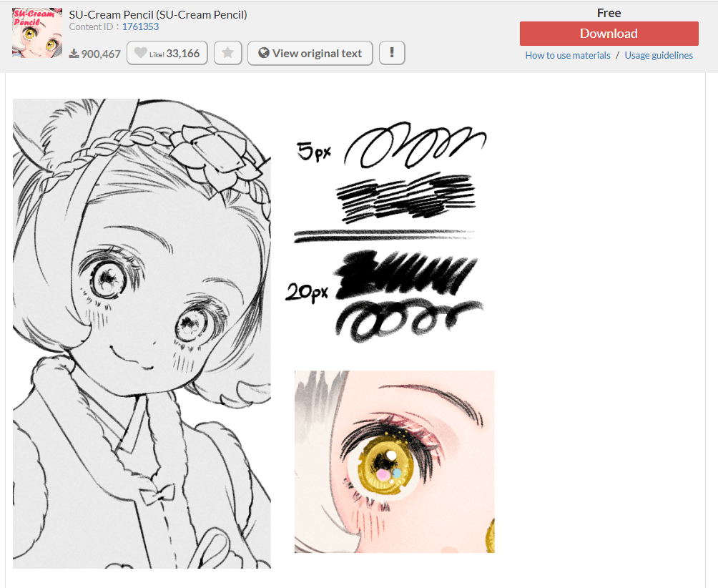Open the colored golden eye sample image
The height and width of the screenshot is (588, 718).
point(394,461)
